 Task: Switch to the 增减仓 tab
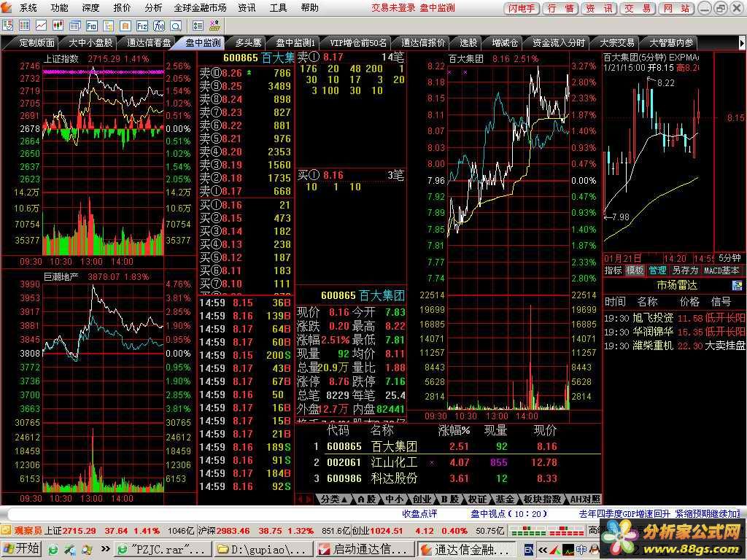click(505, 43)
